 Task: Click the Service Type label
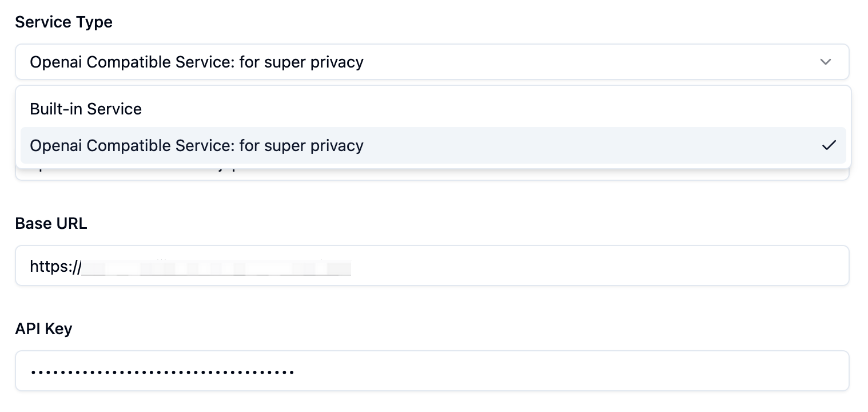click(x=64, y=22)
